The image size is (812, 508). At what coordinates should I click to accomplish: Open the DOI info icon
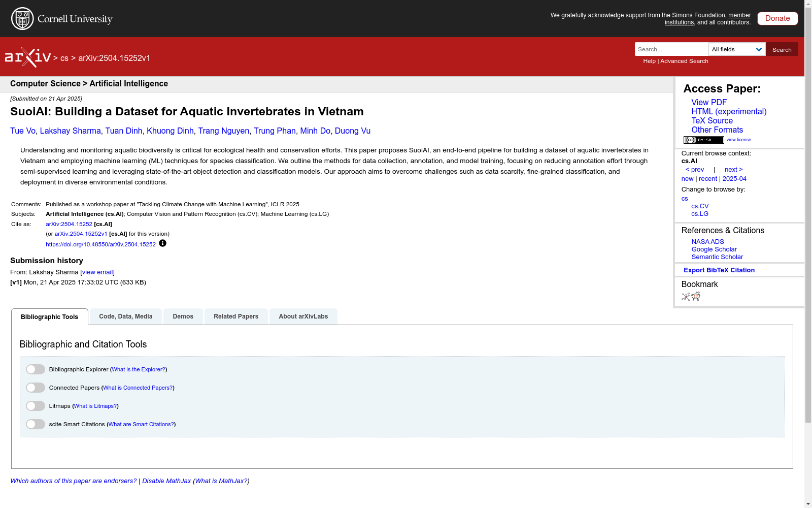tap(162, 243)
